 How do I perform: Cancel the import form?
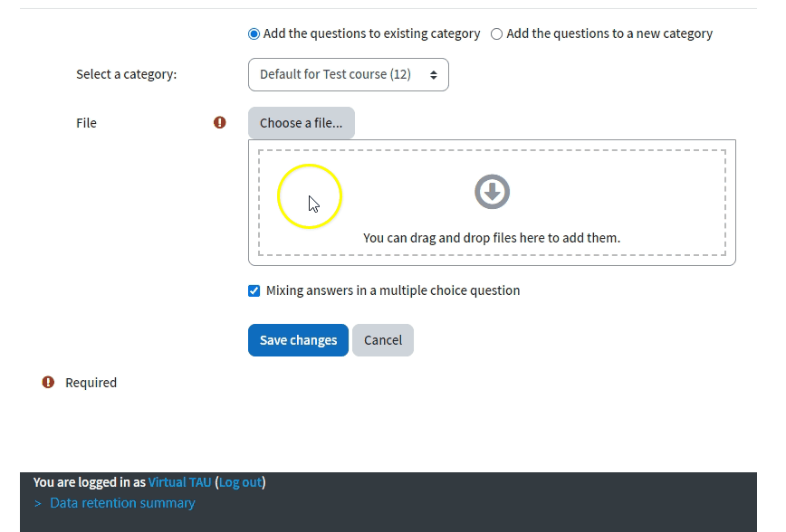(383, 340)
